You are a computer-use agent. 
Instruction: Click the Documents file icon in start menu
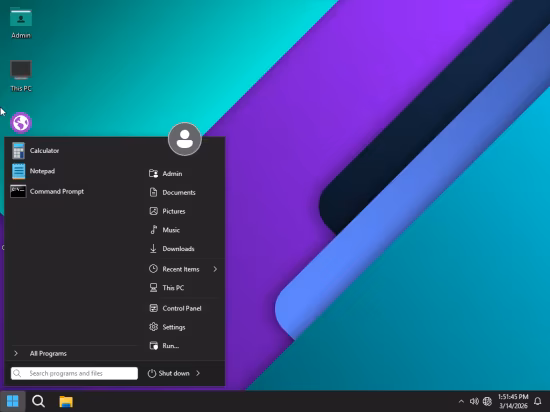tap(153, 192)
